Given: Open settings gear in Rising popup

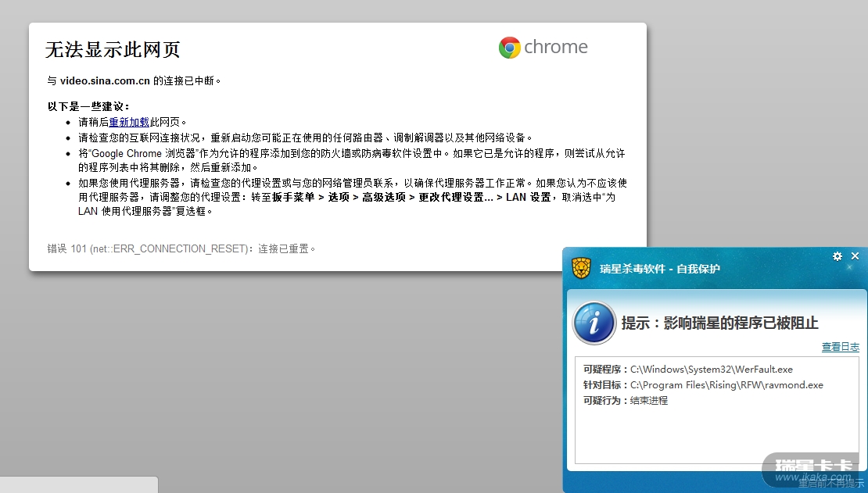Looking at the screenshot, I should click(837, 256).
